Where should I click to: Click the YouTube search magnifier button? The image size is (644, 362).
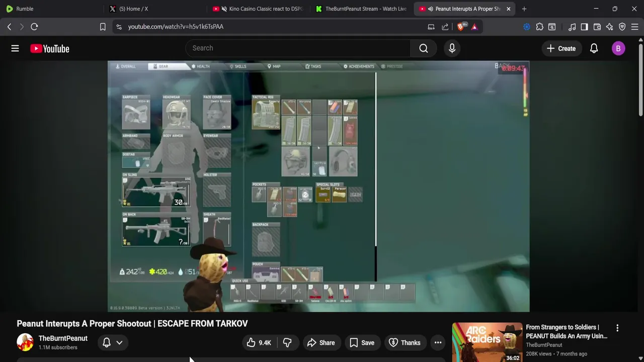(424, 48)
